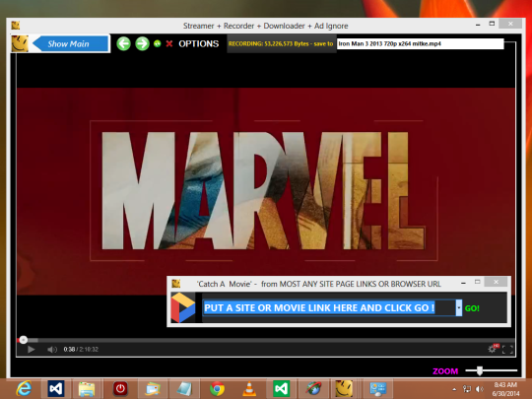Mute the video volume speaker icon
This screenshot has width=532, height=399.
[52, 350]
